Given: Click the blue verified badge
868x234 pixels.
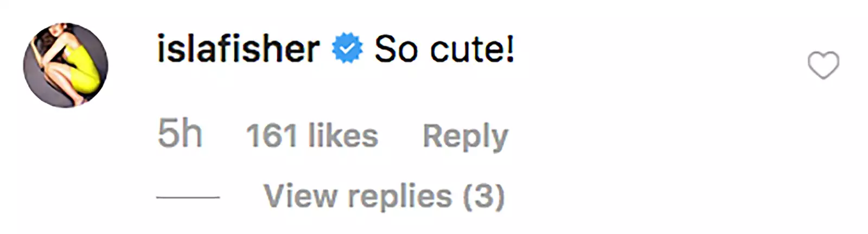Looking at the screenshot, I should pyautogui.click(x=347, y=49).
